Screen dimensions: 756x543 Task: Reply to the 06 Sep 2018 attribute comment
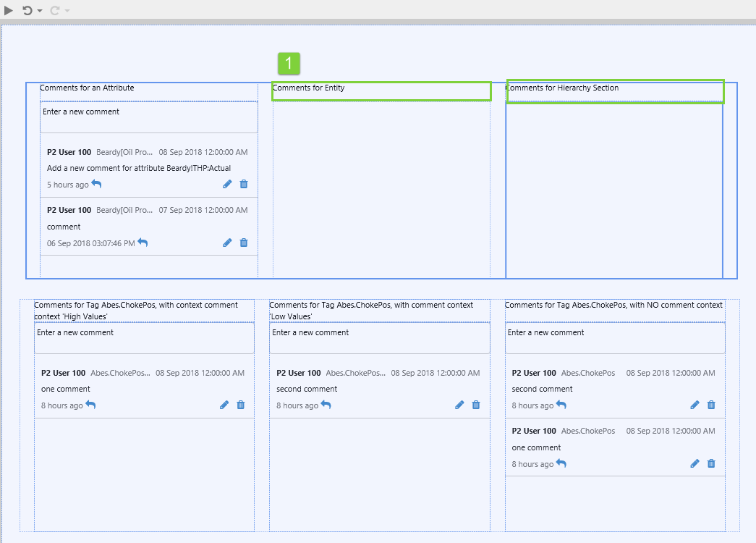(143, 243)
